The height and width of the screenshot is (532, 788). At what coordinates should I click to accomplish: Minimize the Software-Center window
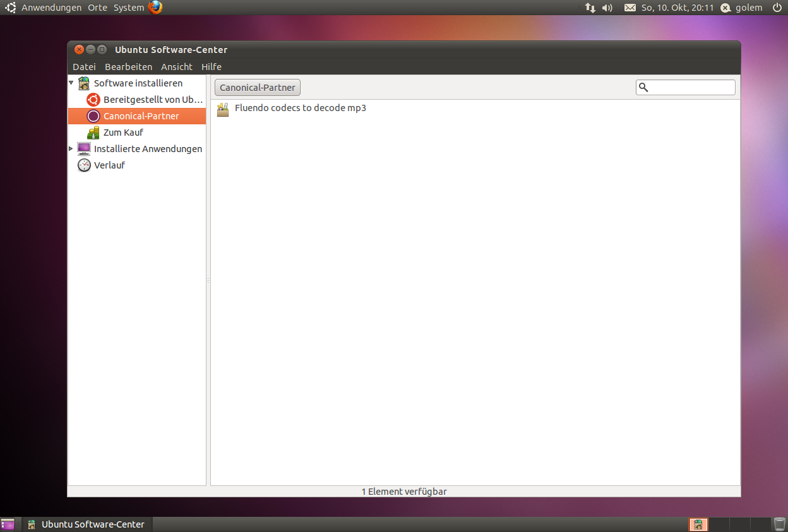point(90,49)
